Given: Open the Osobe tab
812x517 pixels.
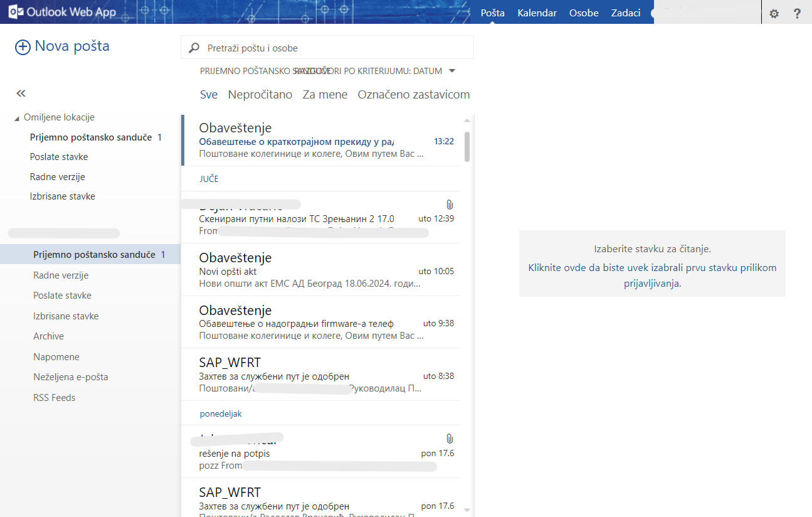Looking at the screenshot, I should [x=584, y=13].
